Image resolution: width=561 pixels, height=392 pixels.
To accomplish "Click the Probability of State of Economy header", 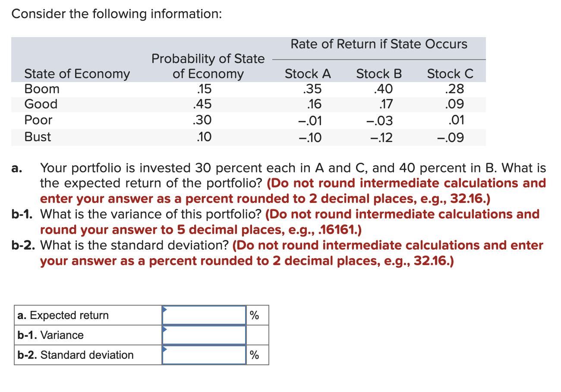I will [208, 66].
